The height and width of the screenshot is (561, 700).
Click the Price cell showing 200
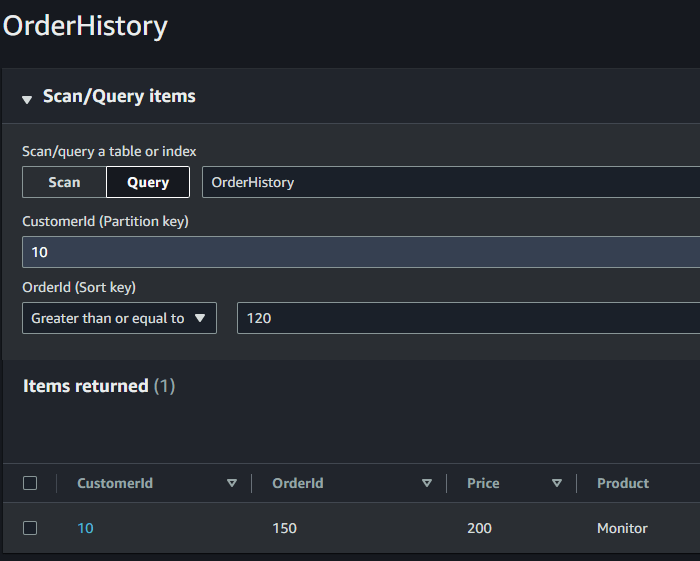(x=479, y=528)
